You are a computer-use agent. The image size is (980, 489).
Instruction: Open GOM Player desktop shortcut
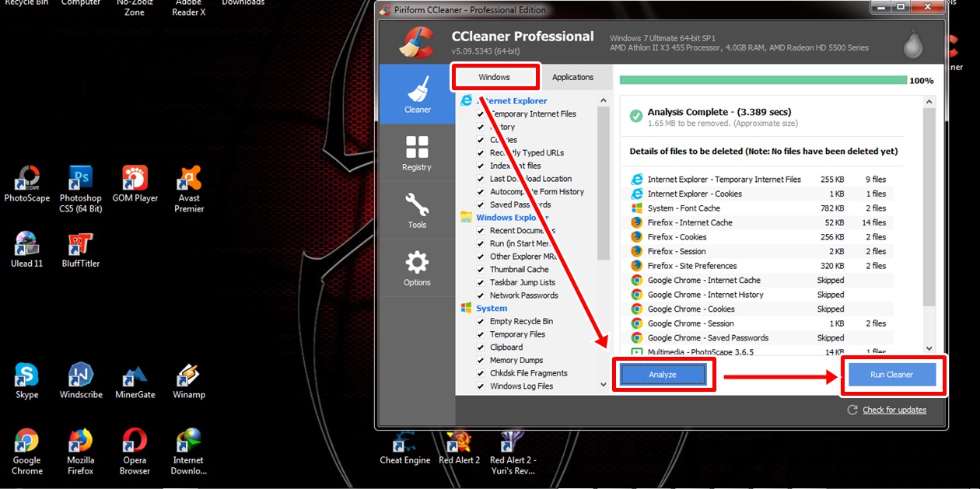[x=135, y=183]
